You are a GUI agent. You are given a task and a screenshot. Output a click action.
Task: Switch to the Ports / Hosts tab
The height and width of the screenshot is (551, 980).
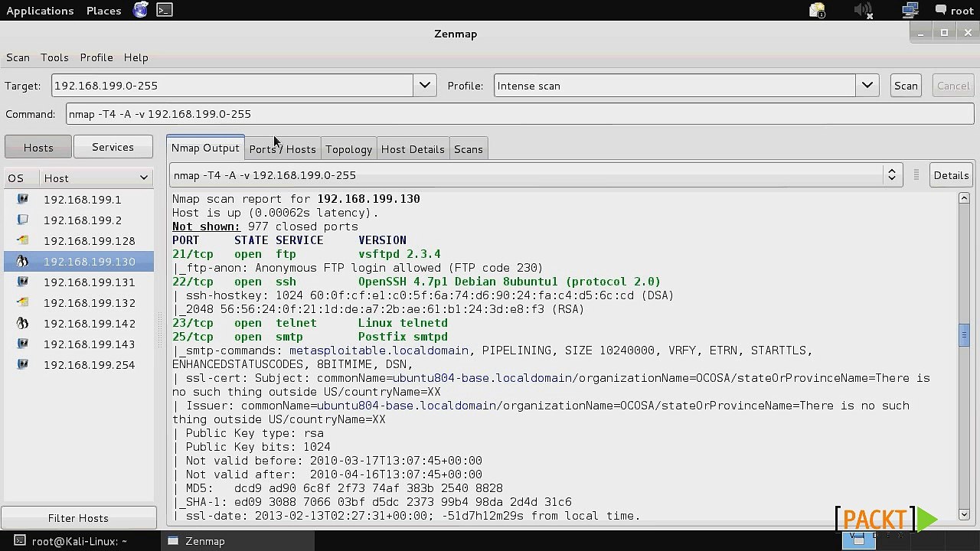(283, 149)
